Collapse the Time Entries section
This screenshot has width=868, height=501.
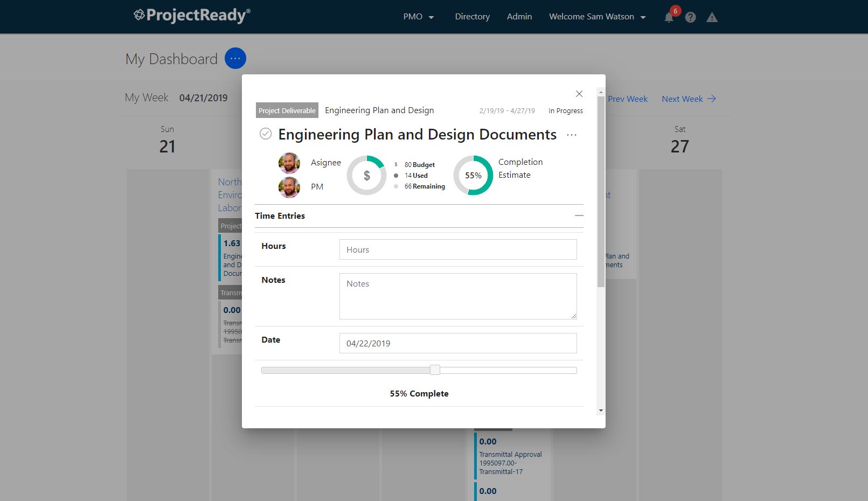(579, 215)
